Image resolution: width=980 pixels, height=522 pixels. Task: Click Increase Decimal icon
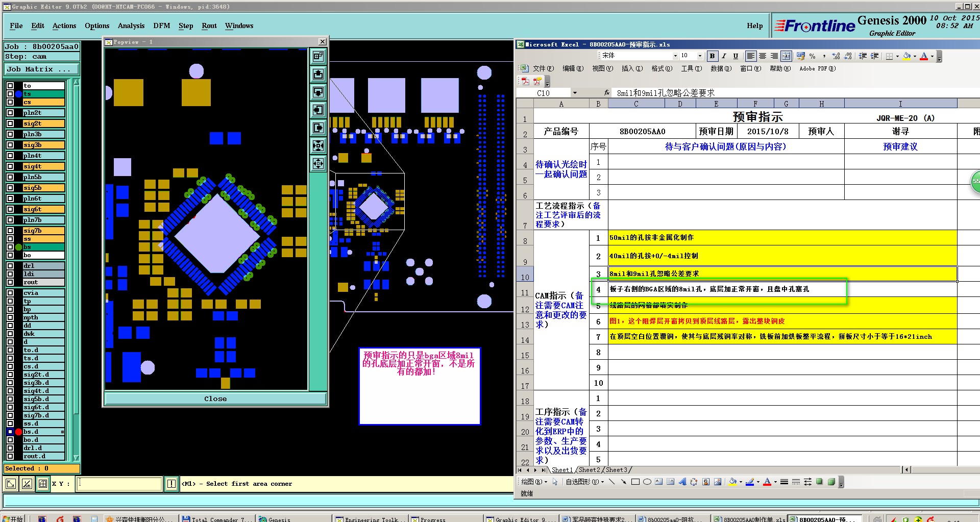click(x=836, y=56)
